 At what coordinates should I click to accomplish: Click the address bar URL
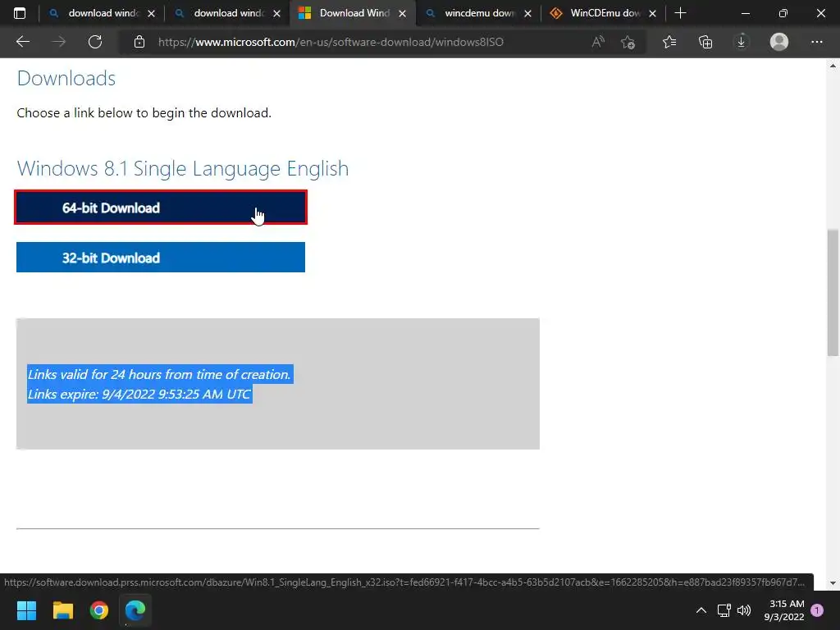331,42
